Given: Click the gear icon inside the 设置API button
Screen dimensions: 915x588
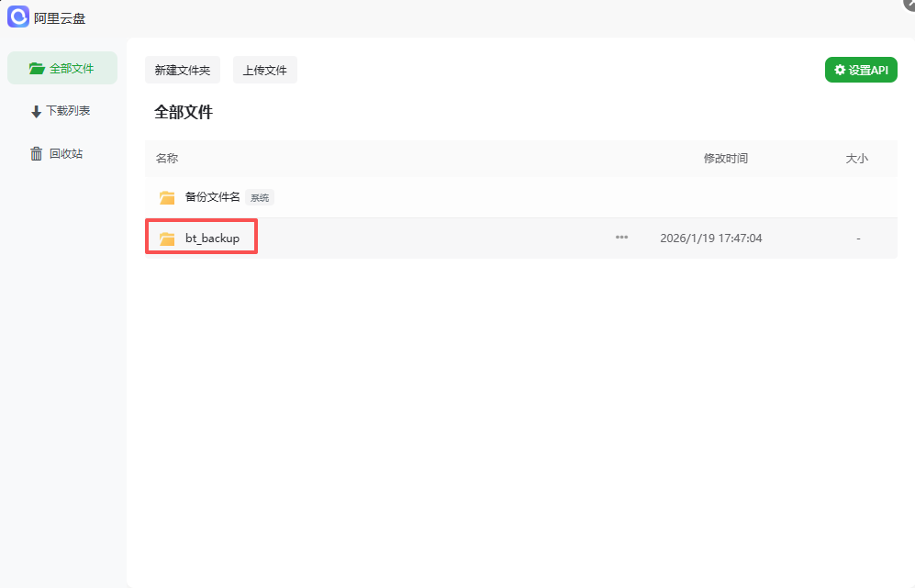Looking at the screenshot, I should tap(839, 69).
